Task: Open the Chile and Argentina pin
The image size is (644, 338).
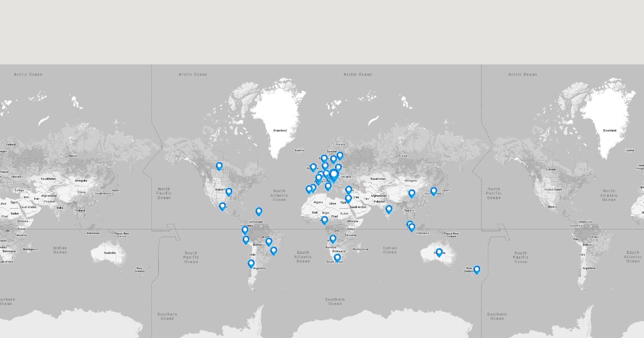Action: [251, 263]
